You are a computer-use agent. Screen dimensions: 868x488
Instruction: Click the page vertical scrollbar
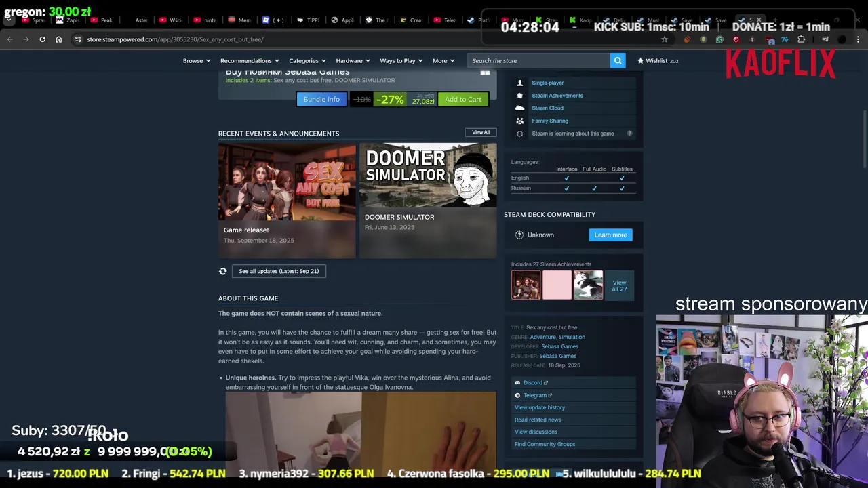coord(865,139)
